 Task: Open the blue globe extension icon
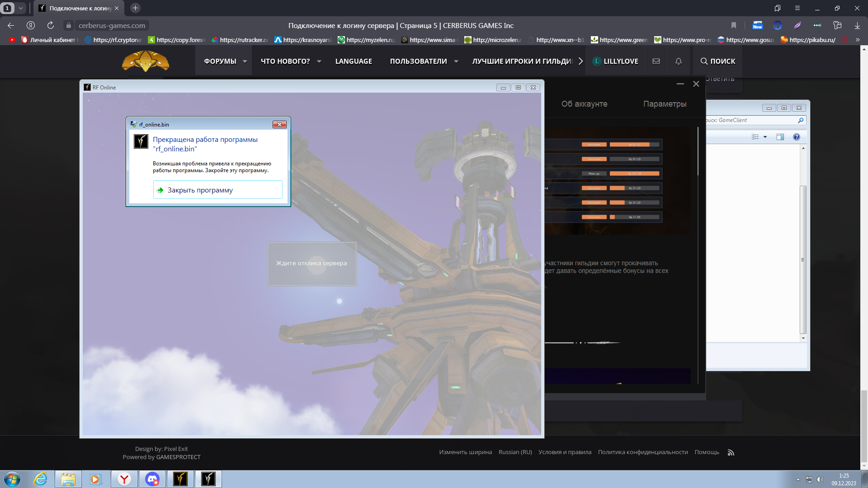tap(778, 25)
